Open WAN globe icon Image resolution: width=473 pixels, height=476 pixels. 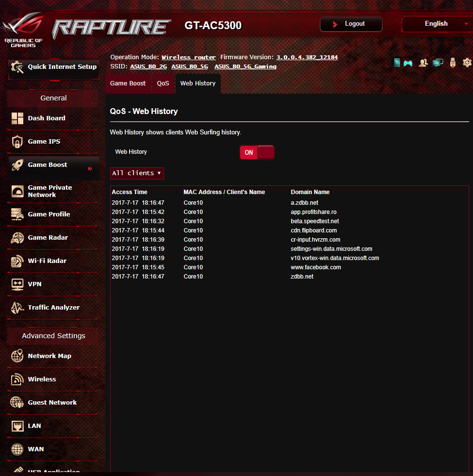click(17, 449)
